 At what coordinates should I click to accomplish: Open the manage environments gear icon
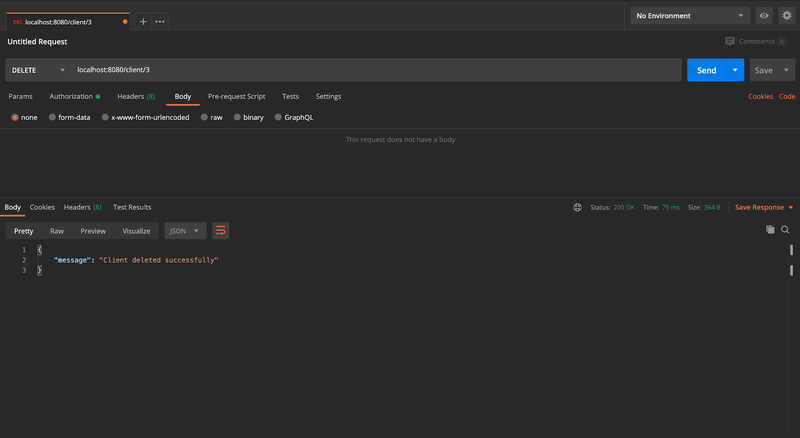point(786,16)
